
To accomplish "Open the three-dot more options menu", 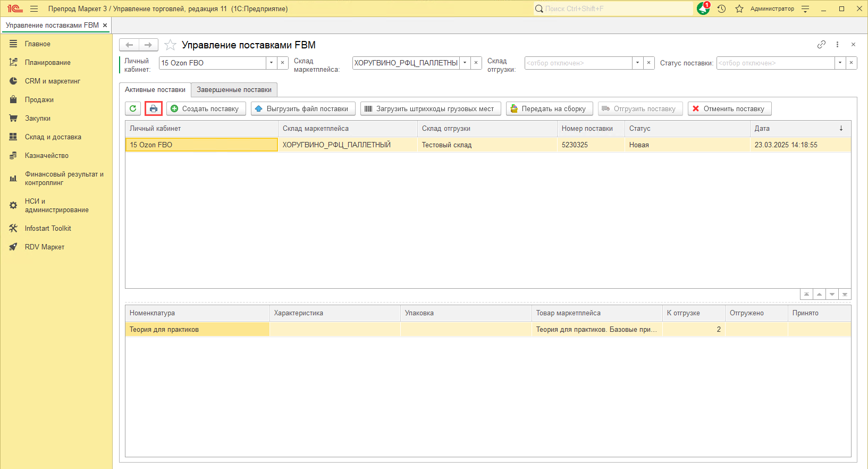I will (837, 45).
